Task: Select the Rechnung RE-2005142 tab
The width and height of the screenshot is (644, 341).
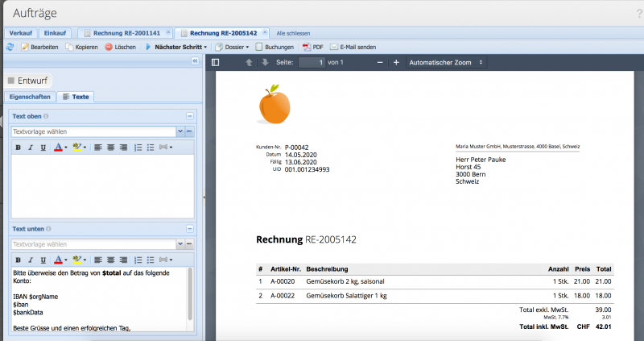Action: pos(222,33)
